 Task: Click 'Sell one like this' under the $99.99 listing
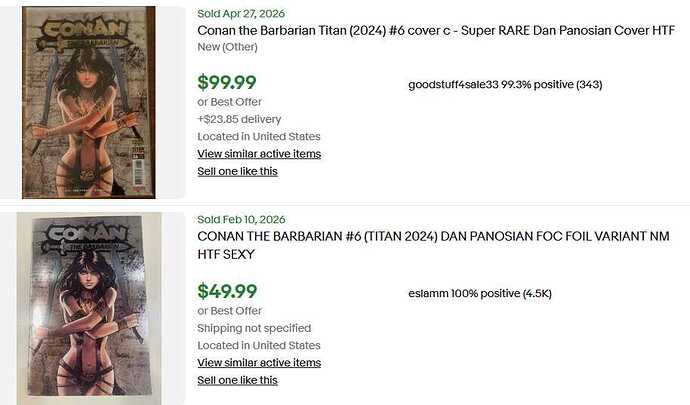[237, 171]
